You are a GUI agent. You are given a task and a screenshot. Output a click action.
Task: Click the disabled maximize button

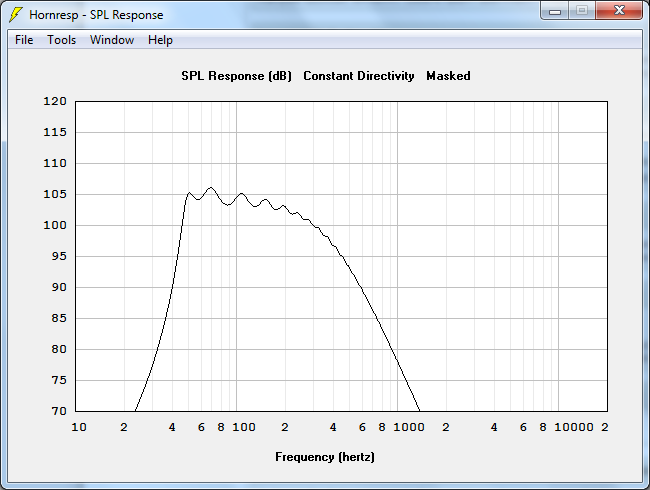(x=582, y=11)
